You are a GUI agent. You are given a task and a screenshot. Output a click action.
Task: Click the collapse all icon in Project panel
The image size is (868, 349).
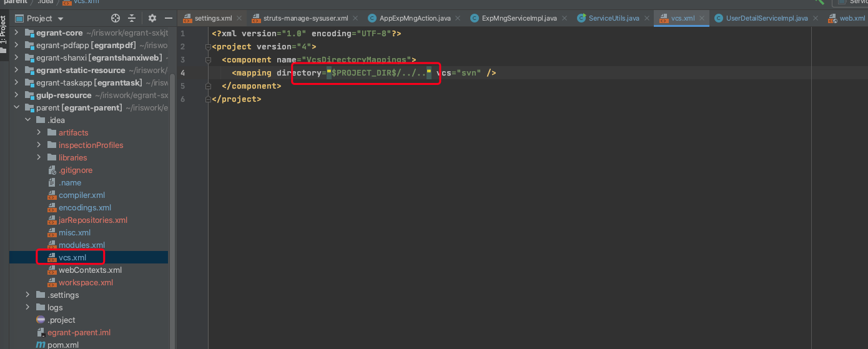pos(132,19)
